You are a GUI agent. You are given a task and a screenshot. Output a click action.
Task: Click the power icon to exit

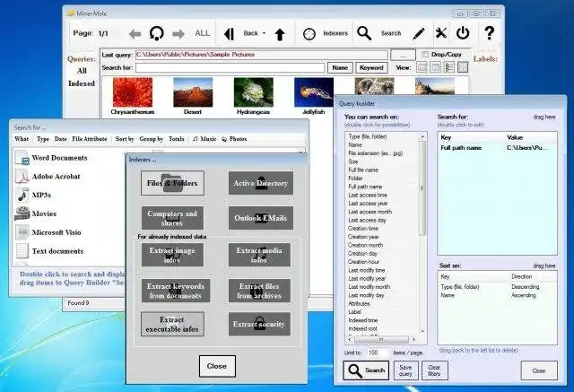[x=463, y=33]
